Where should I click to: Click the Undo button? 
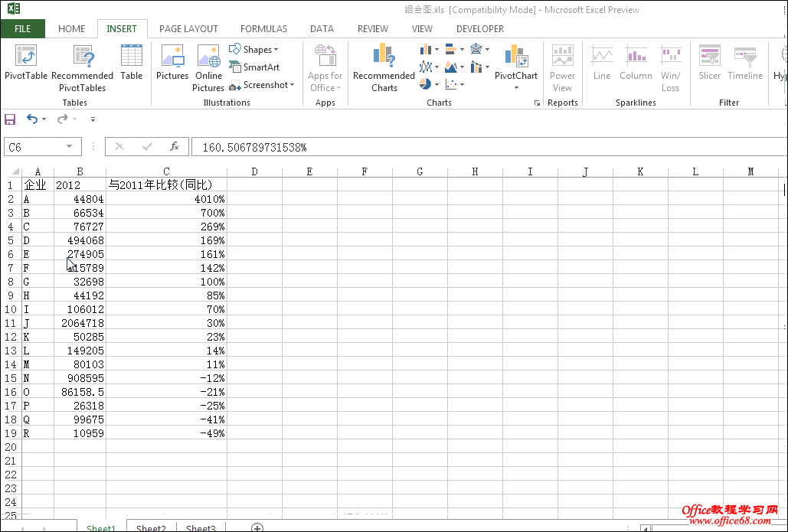(x=31, y=119)
